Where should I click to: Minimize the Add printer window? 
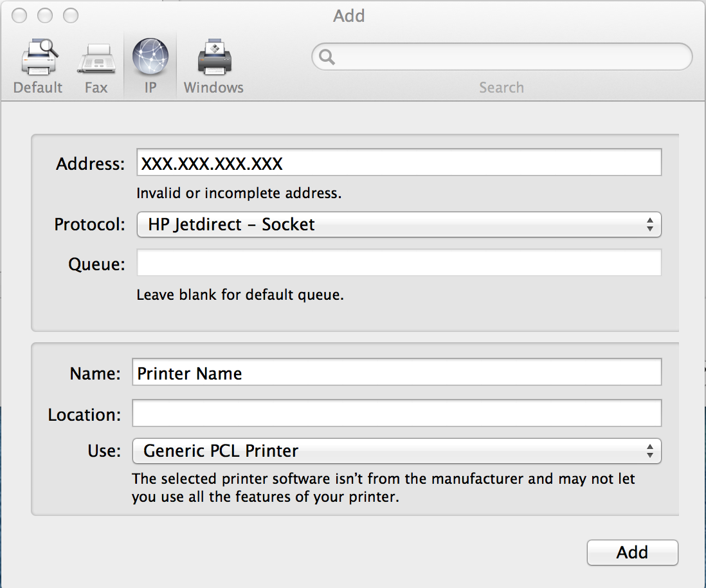click(x=45, y=15)
